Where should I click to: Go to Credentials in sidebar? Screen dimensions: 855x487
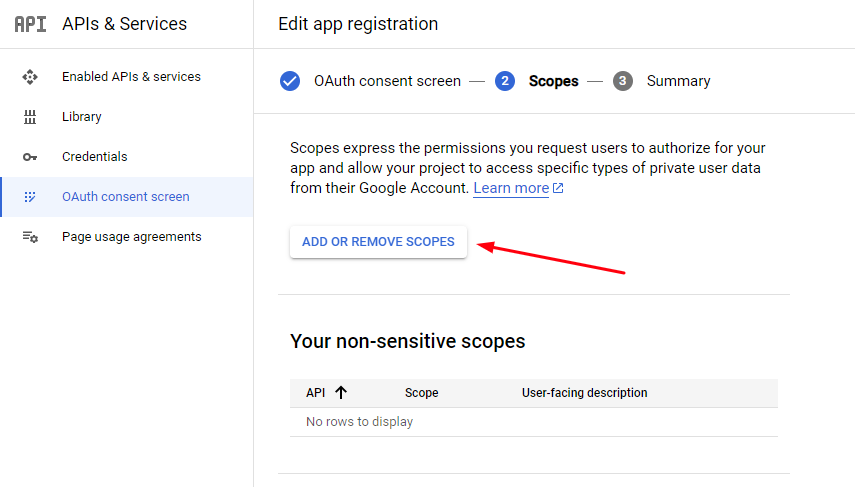94,157
